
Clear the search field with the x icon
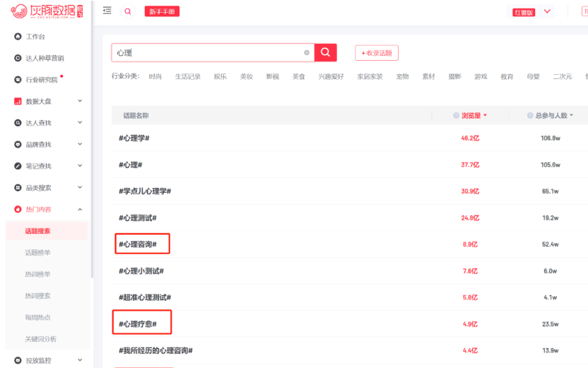307,52
